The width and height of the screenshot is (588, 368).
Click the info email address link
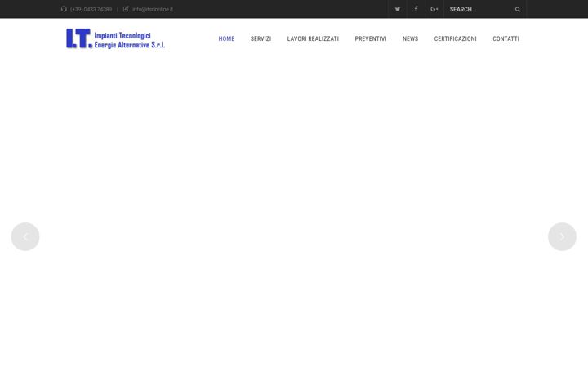(153, 9)
